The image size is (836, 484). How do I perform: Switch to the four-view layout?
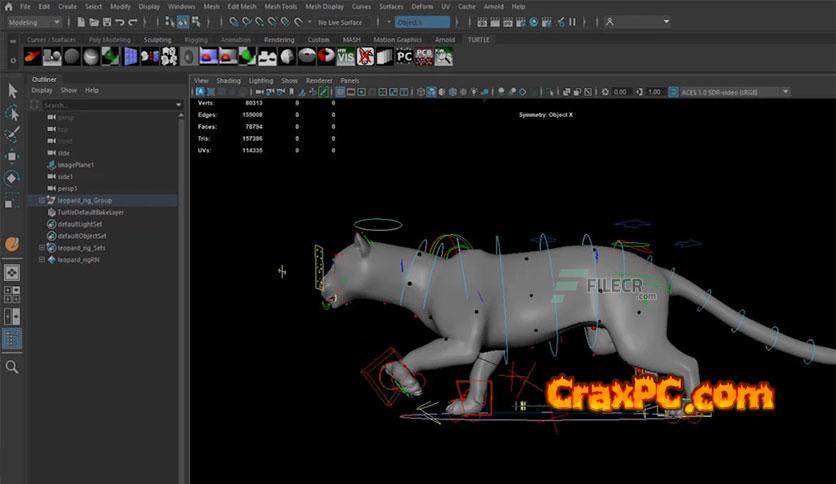[12, 294]
